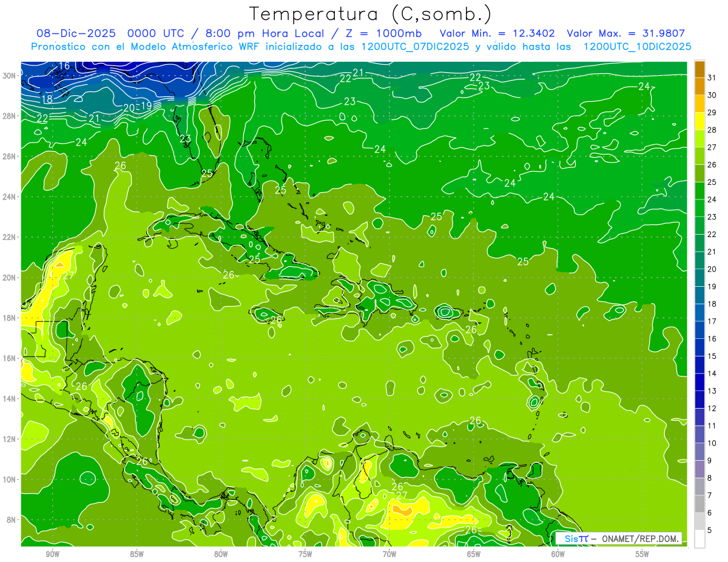Click the '1200UTC_10DIC2025' valid-until text

coord(637,47)
